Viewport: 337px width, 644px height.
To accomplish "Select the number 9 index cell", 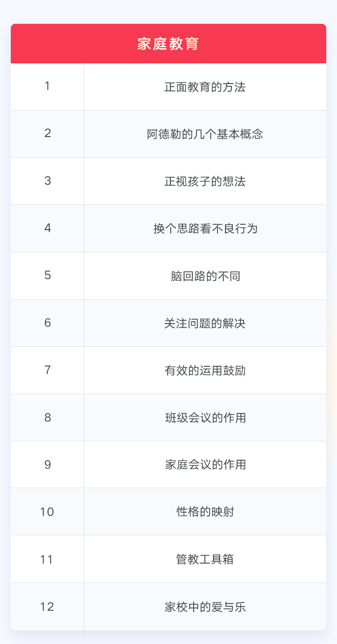I will click(47, 465).
